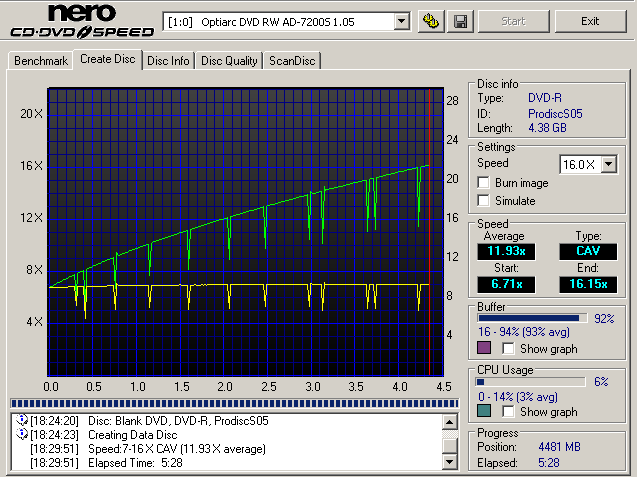Open the Disc Quality tab
The width and height of the screenshot is (637, 477).
pyautogui.click(x=229, y=61)
